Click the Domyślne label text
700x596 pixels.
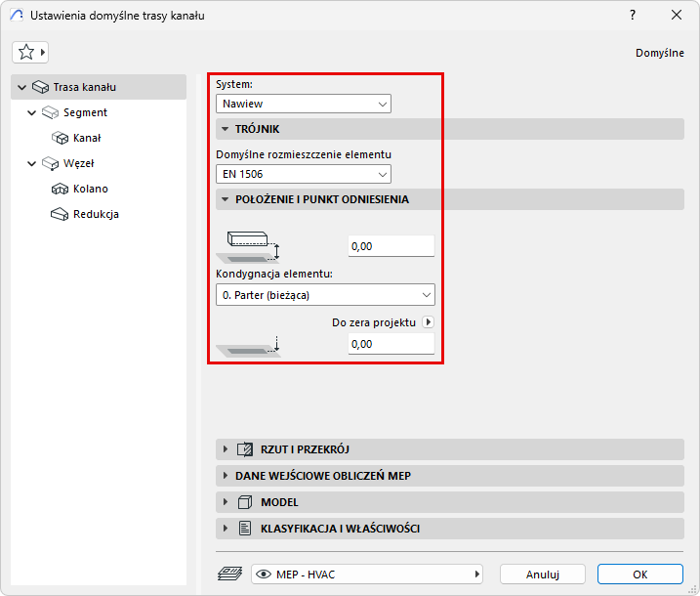660,53
